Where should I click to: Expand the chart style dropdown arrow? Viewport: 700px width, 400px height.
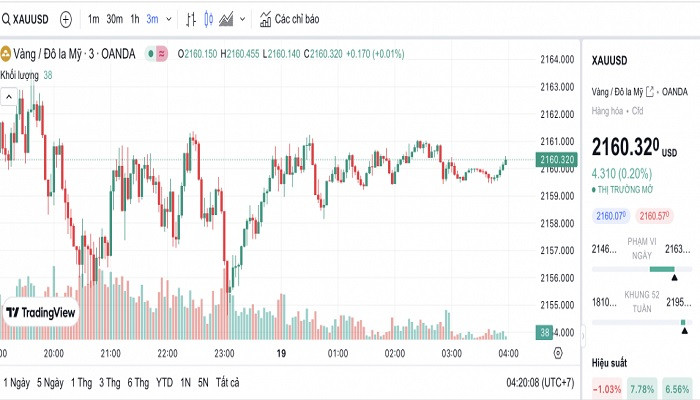243,19
